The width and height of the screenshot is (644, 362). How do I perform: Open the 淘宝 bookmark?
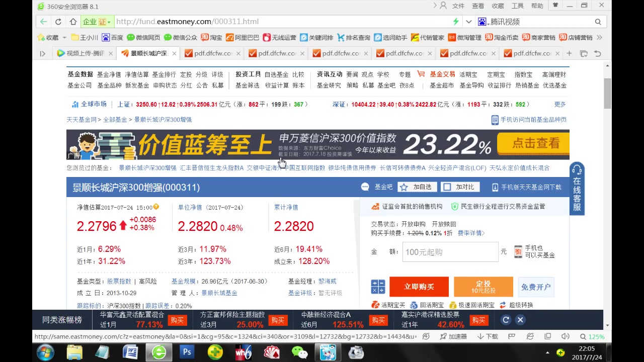[x=212, y=38]
